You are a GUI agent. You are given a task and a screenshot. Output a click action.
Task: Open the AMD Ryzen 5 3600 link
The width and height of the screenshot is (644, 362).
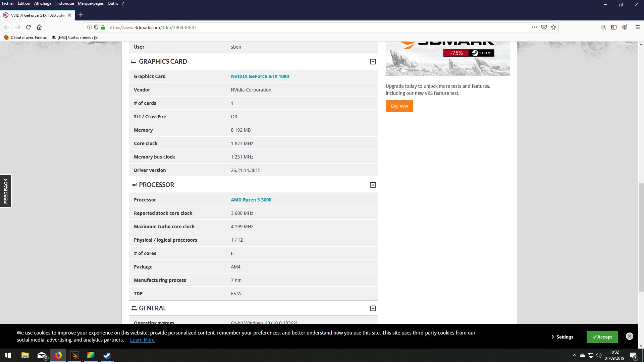251,200
